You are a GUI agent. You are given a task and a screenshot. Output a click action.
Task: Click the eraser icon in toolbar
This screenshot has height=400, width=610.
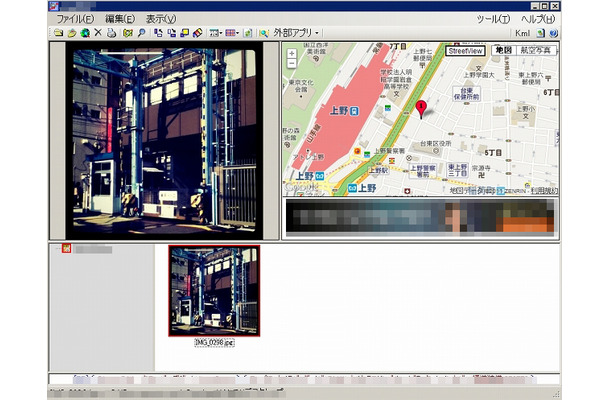[x=198, y=33]
